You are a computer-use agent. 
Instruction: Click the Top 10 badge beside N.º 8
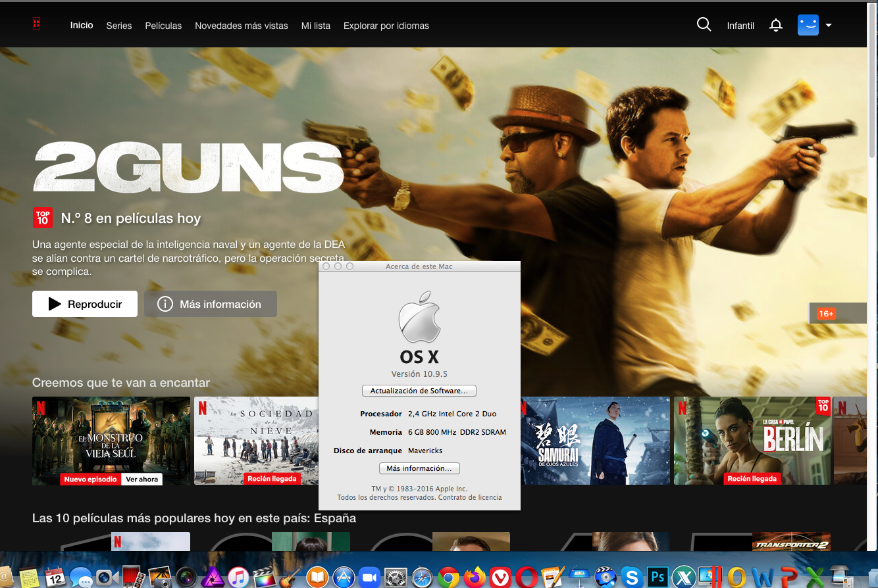tap(42, 218)
